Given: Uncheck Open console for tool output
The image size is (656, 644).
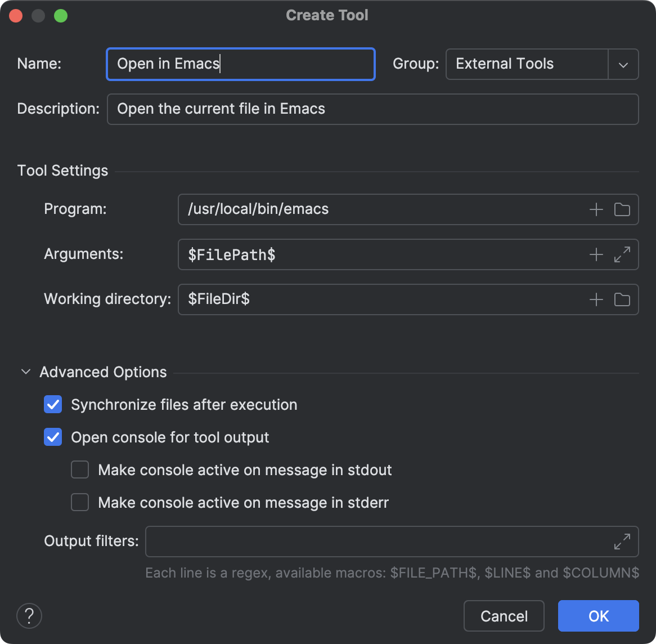Looking at the screenshot, I should point(52,437).
